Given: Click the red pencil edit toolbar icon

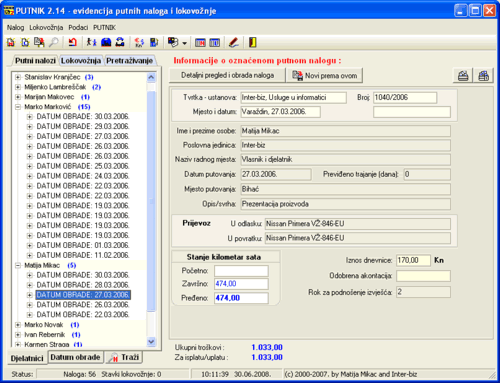Looking at the screenshot, I should (234, 42).
